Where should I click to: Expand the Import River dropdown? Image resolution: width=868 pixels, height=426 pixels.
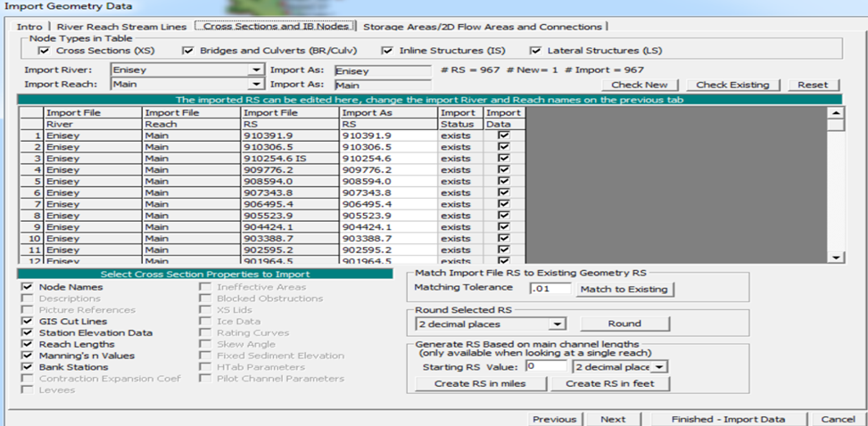pos(257,70)
